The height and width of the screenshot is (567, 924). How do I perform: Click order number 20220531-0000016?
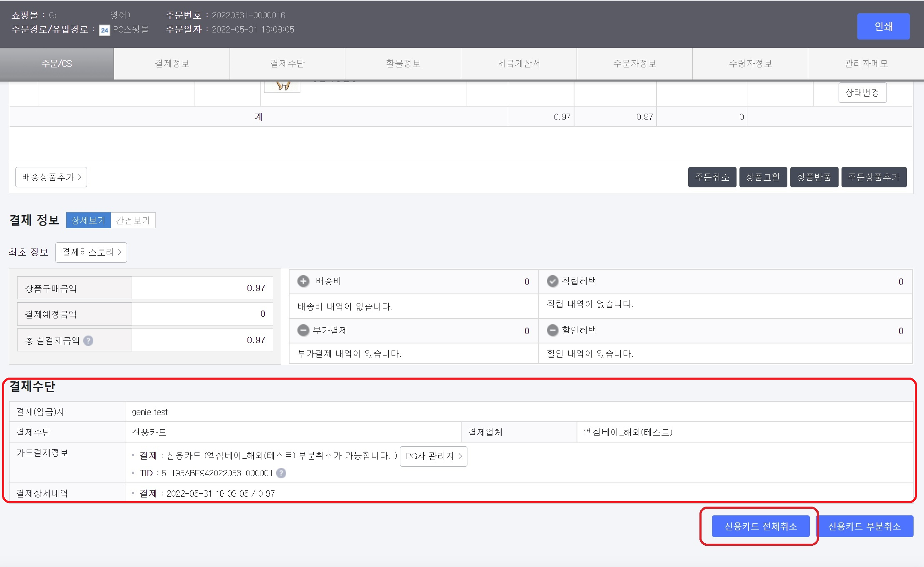[x=249, y=15]
